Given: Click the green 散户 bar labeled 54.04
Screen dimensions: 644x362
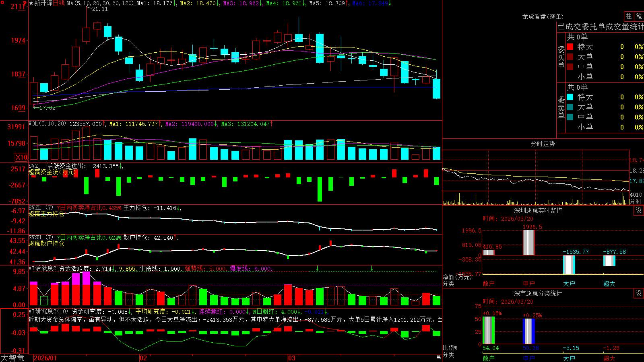Looking at the screenshot, I should pos(489,330).
